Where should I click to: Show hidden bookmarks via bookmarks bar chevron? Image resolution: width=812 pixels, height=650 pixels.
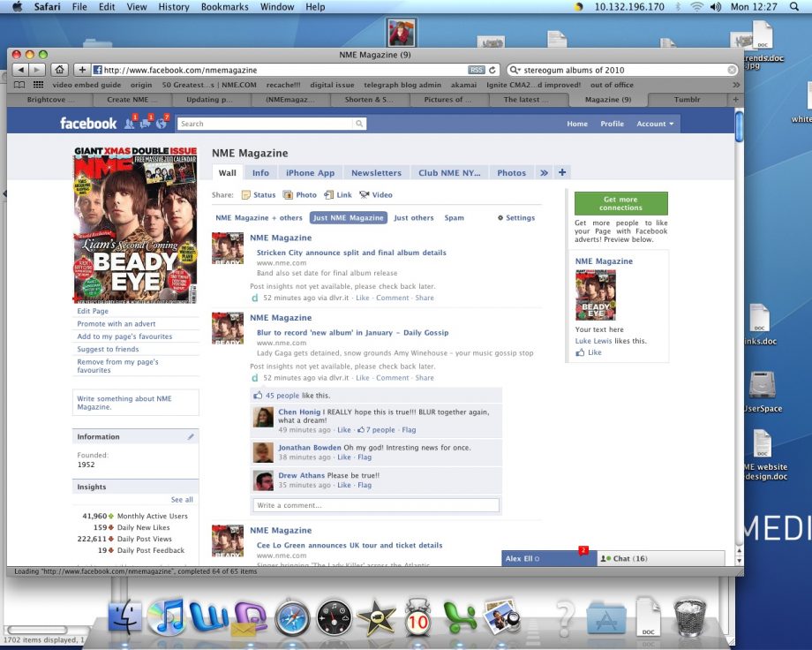tap(736, 85)
